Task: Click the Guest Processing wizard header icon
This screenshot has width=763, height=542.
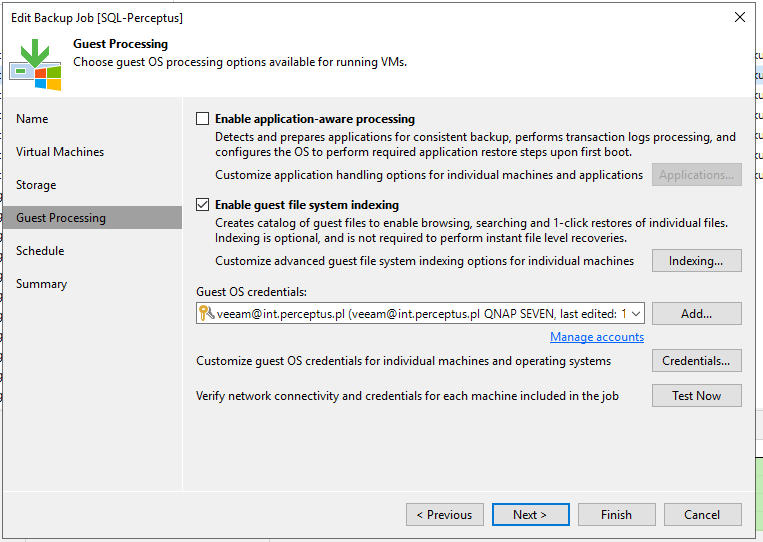Action: pyautogui.click(x=35, y=65)
